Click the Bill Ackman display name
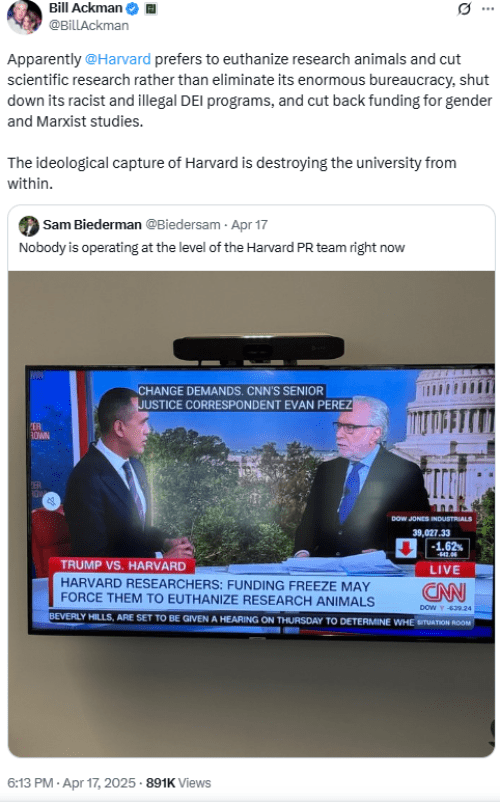This screenshot has height=802, width=500. point(85,8)
